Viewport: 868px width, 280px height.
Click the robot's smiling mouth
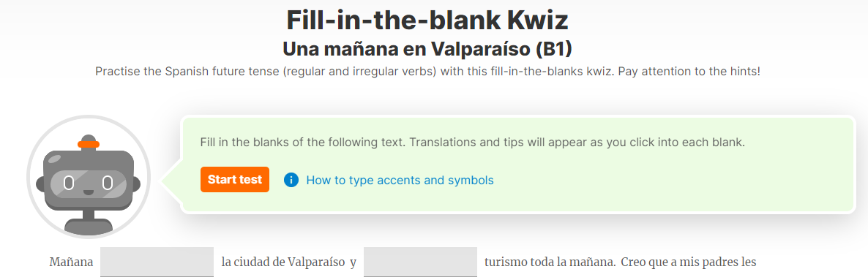89,192
